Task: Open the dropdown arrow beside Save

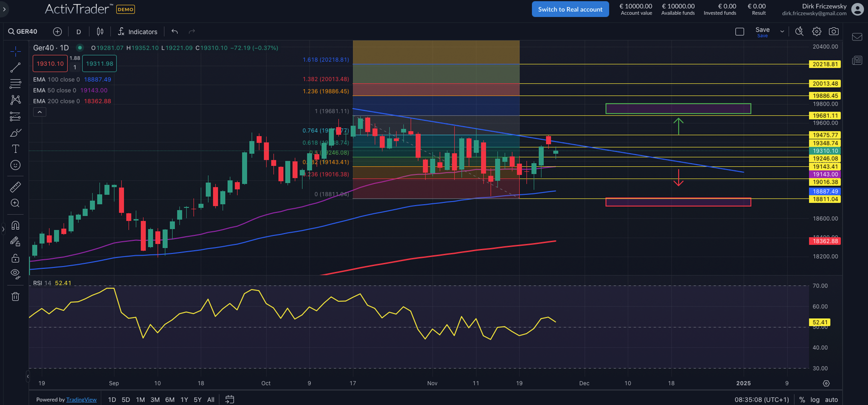Action: [782, 31]
